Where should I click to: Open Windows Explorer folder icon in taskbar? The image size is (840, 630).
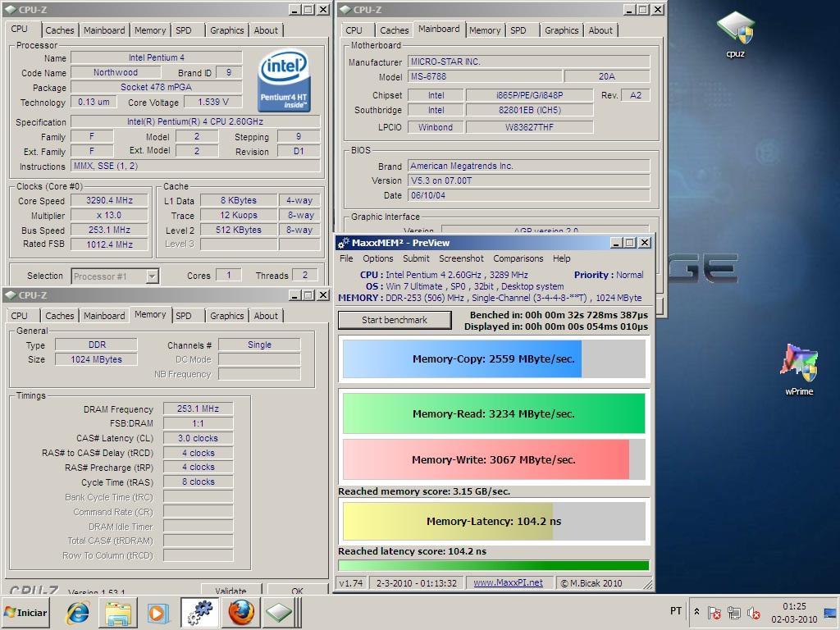(118, 612)
